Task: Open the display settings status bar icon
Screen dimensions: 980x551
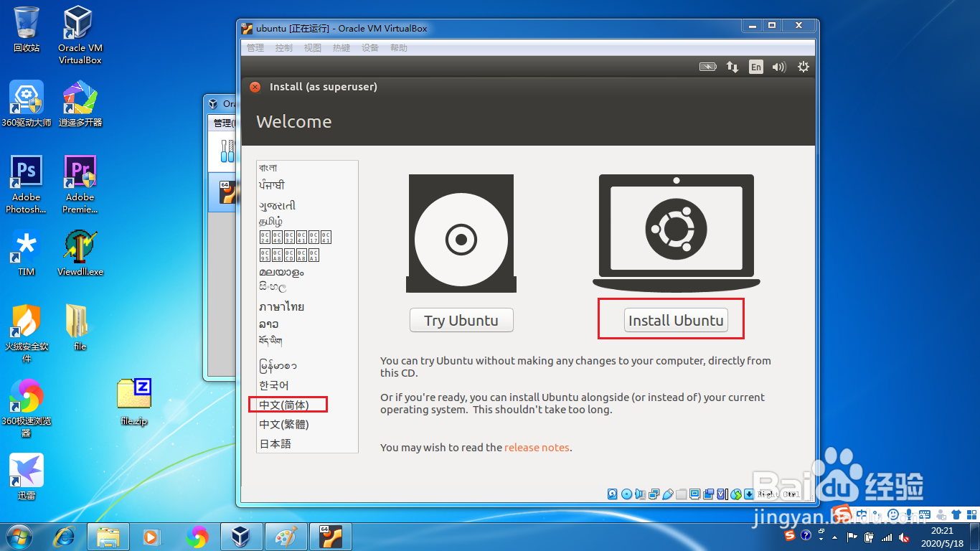Action: (694, 494)
